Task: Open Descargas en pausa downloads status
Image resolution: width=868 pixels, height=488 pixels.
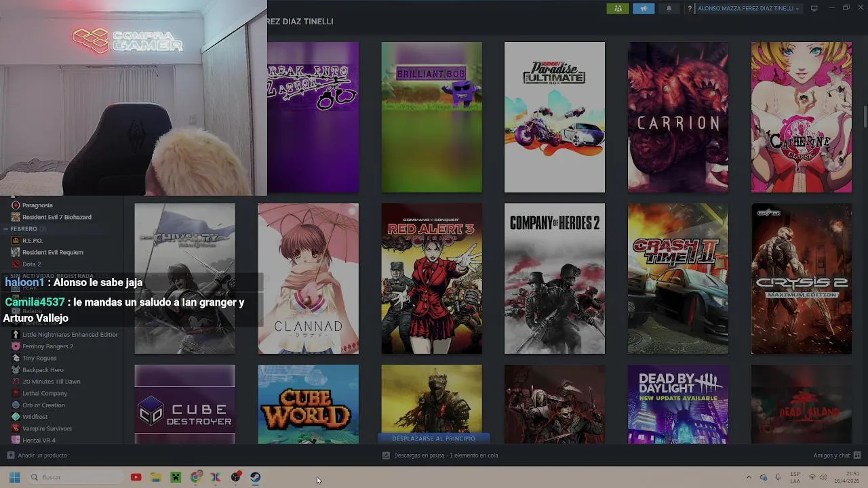Action: (x=440, y=455)
